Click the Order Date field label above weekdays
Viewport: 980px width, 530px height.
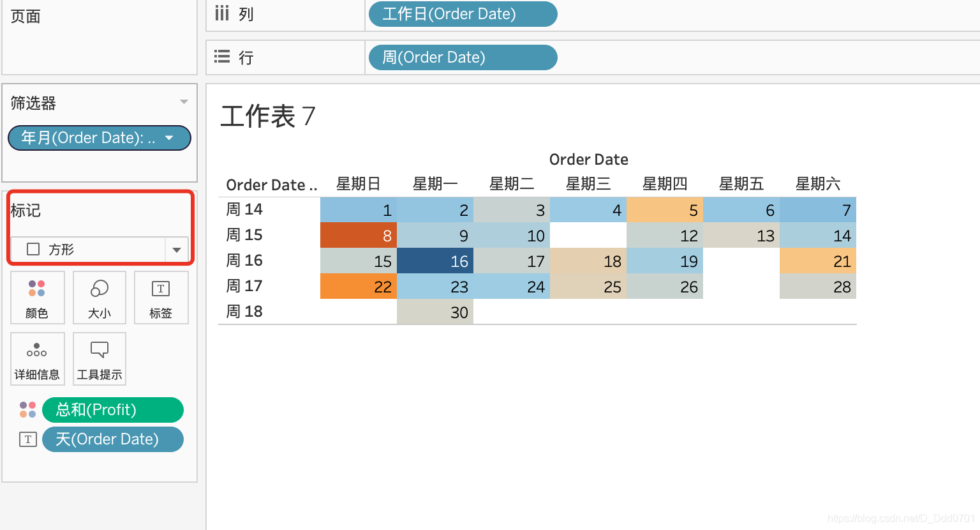(x=589, y=159)
